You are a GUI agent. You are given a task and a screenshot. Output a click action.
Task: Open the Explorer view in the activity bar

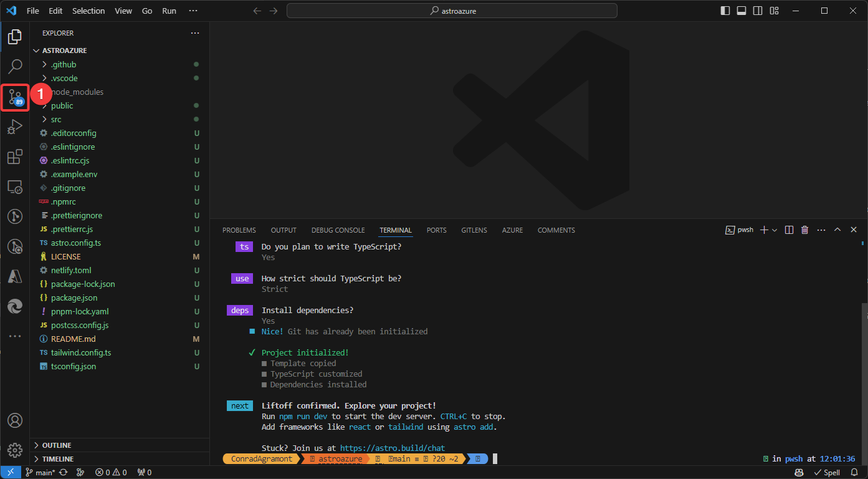(15, 37)
